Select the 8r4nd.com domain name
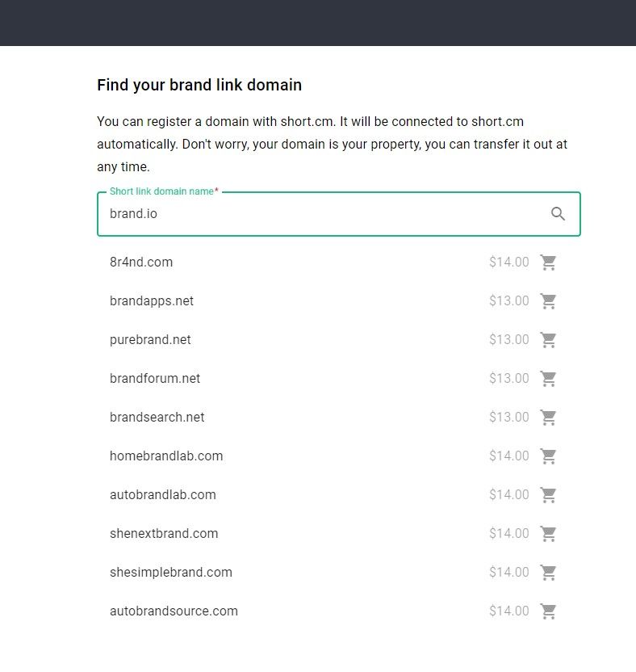This screenshot has width=636, height=672. (141, 262)
